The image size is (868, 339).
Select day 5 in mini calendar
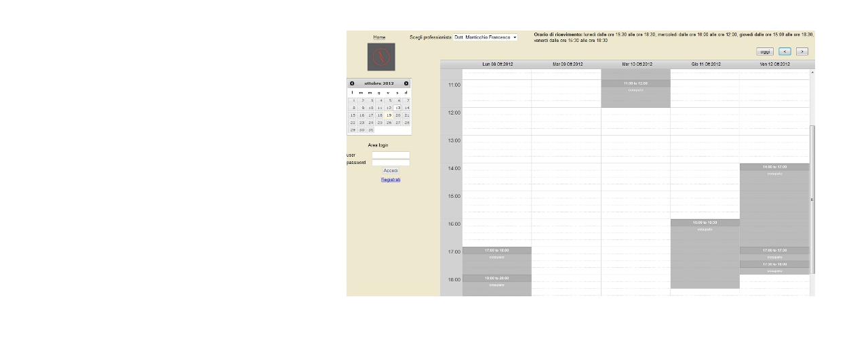coord(389,100)
